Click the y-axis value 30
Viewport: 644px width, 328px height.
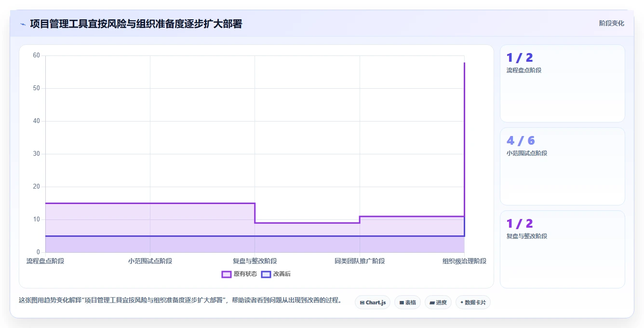click(x=36, y=154)
